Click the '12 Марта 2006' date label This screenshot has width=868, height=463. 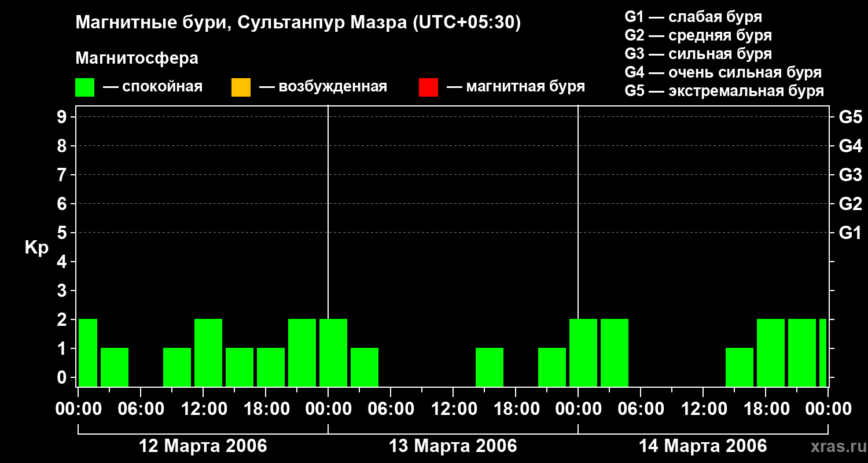point(203,446)
